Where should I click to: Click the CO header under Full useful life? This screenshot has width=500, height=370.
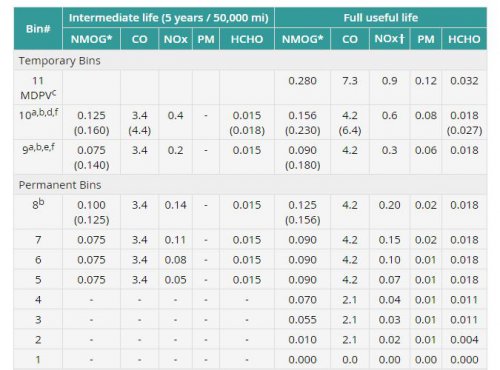[350, 39]
